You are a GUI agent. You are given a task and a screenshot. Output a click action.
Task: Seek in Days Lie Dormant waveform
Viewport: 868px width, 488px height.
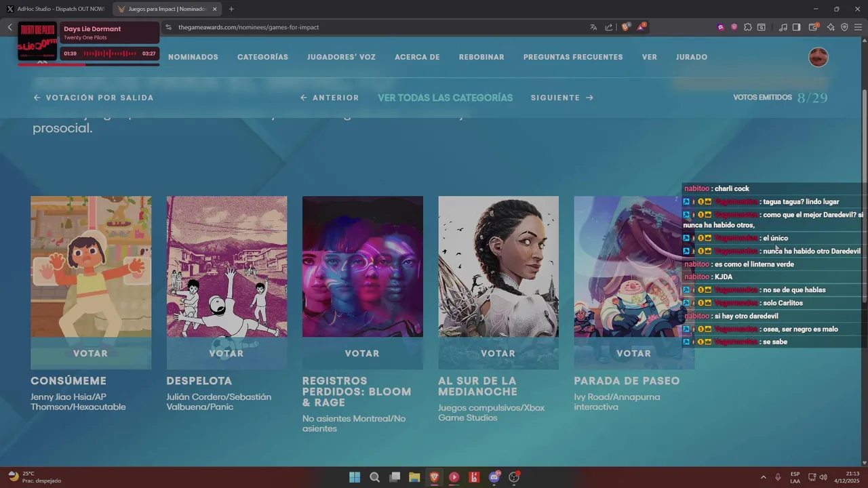point(109,54)
